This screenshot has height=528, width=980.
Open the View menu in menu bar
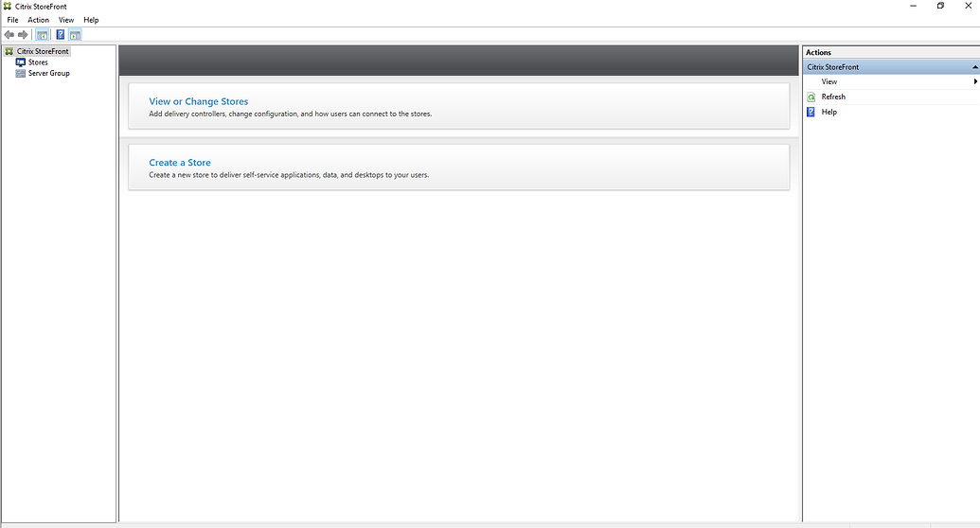click(66, 20)
